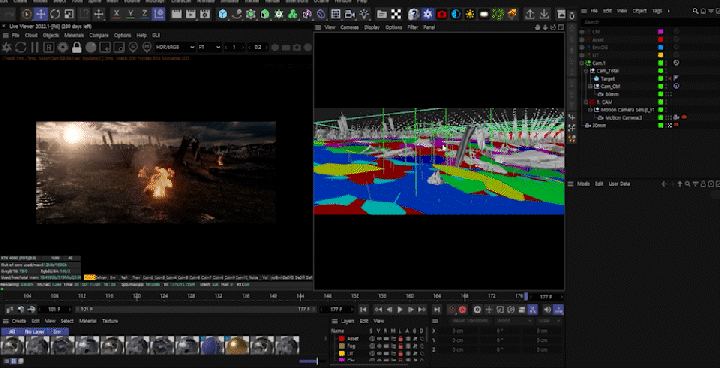Toggle the Live Viewer lock resolution
Screen dimensions: 720x368
[x=76, y=47]
